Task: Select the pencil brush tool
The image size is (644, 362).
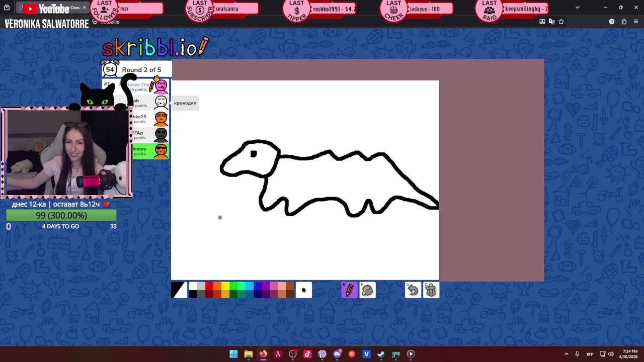Action: pos(349,290)
